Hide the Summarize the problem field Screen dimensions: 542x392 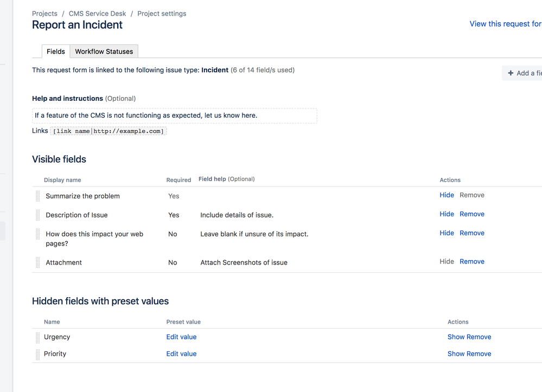pyautogui.click(x=447, y=195)
